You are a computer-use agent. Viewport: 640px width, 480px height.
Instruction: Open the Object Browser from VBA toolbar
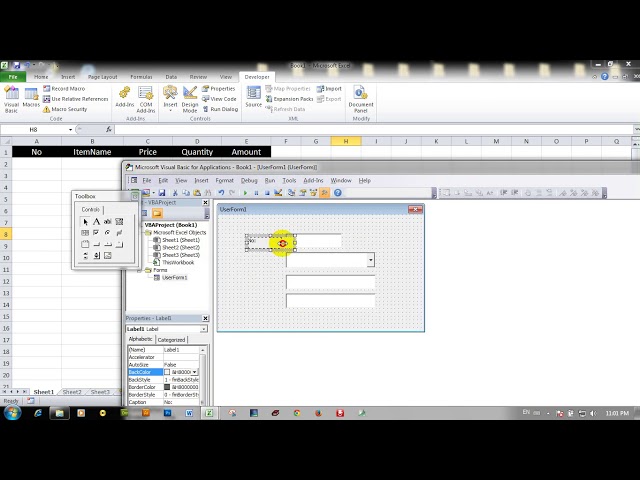click(x=313, y=193)
